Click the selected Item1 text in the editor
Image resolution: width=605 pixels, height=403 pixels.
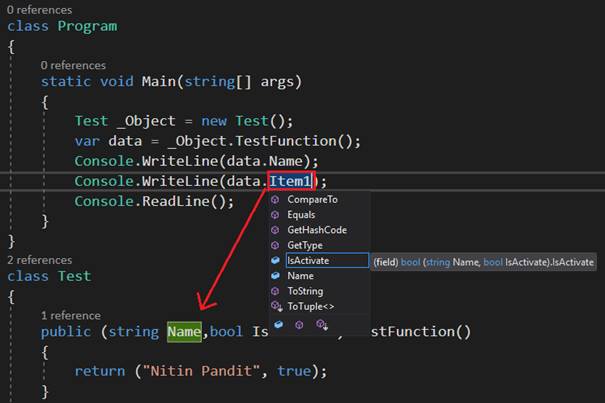pyautogui.click(x=291, y=181)
